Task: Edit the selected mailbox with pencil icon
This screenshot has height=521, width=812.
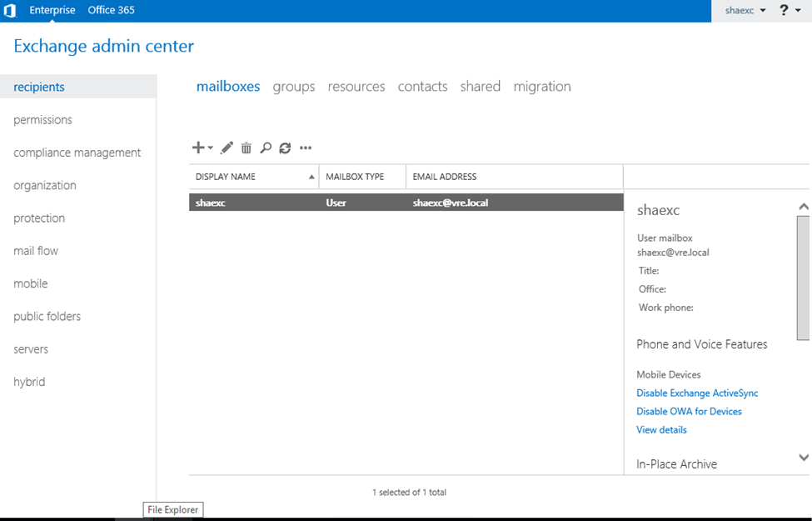Action: (x=227, y=148)
